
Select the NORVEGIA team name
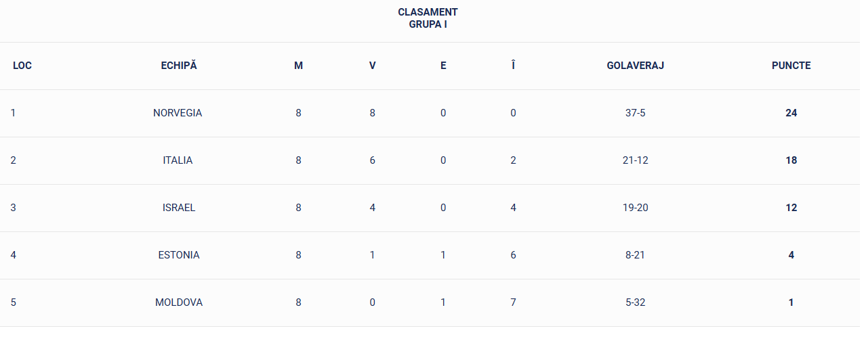click(x=178, y=113)
